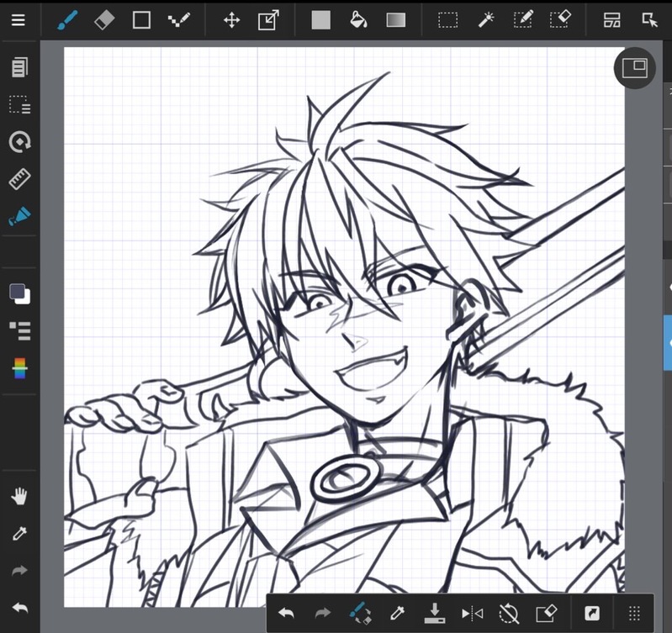The image size is (672, 633).
Task: Open the Edit document menu in sidebar
Action: pos(19,67)
